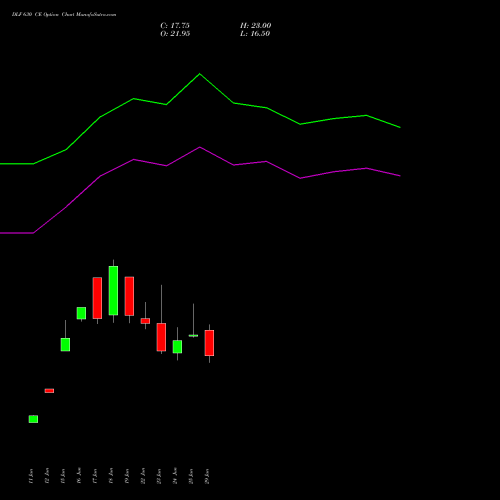This screenshot has height=500, width=500.
Task: Click the high value H: 23.00
Action: pyautogui.click(x=255, y=26)
